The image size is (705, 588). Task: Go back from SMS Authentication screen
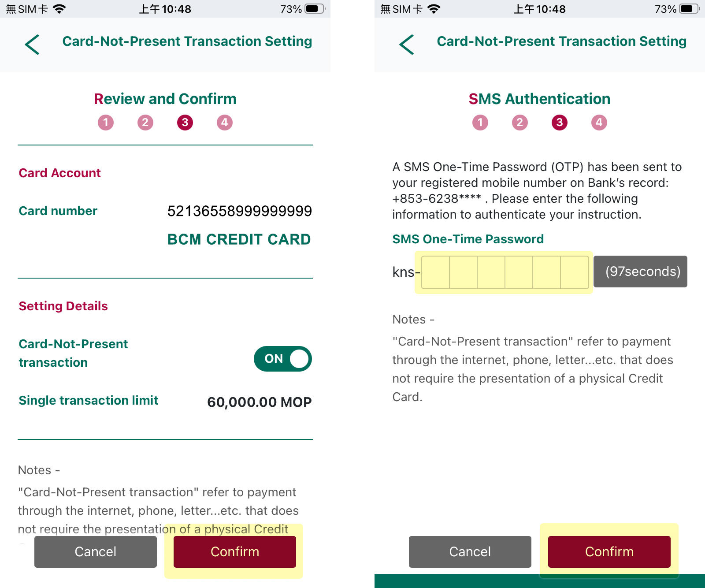click(x=407, y=45)
